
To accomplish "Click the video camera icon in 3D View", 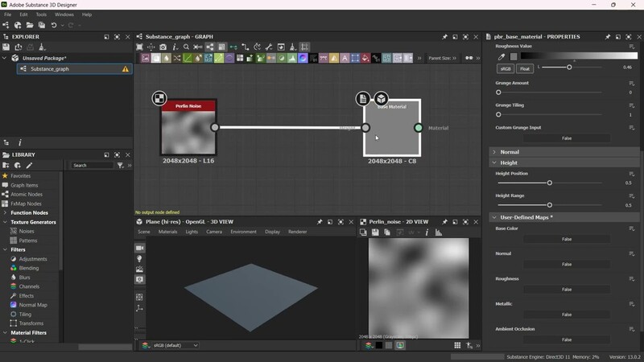I will pos(139,249).
